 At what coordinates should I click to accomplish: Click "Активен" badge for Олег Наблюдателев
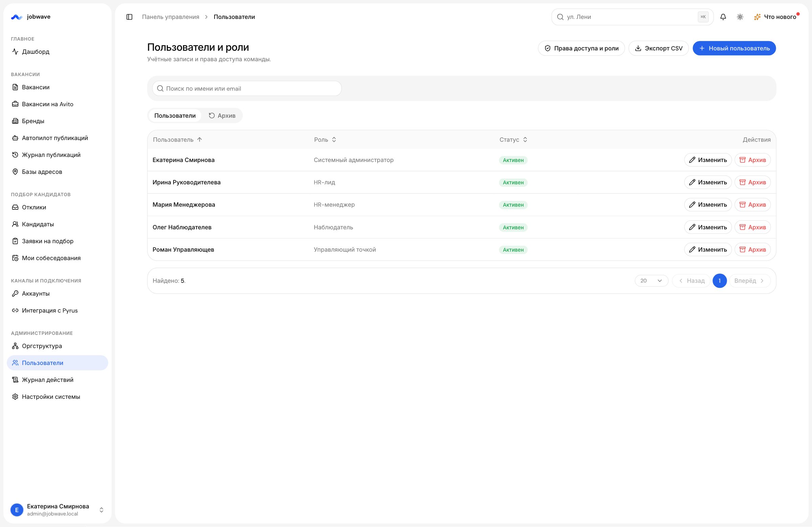coord(513,227)
